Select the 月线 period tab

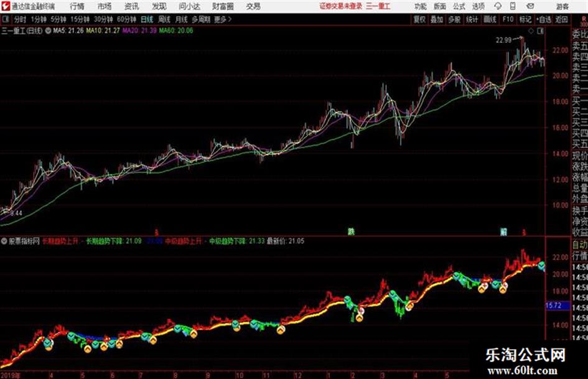pos(182,19)
